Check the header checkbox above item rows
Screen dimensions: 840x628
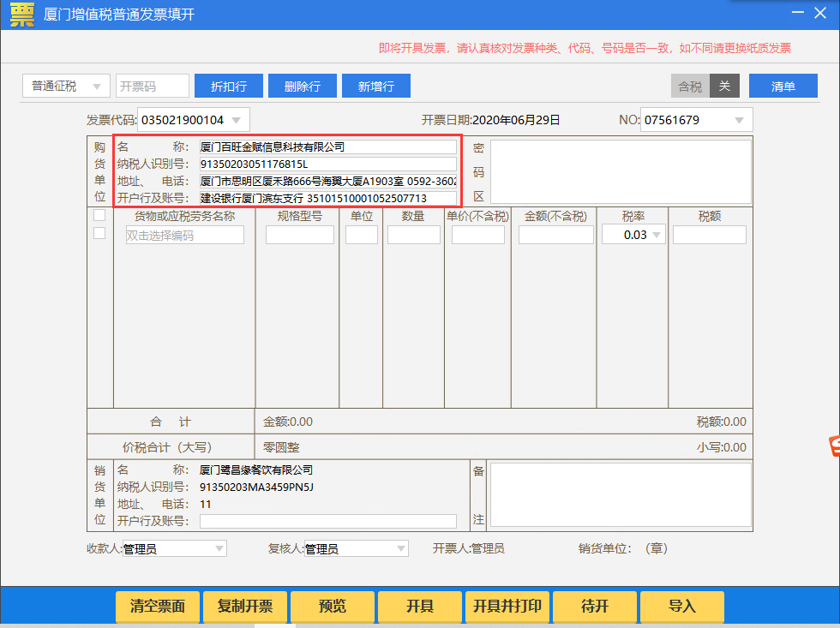[99, 215]
